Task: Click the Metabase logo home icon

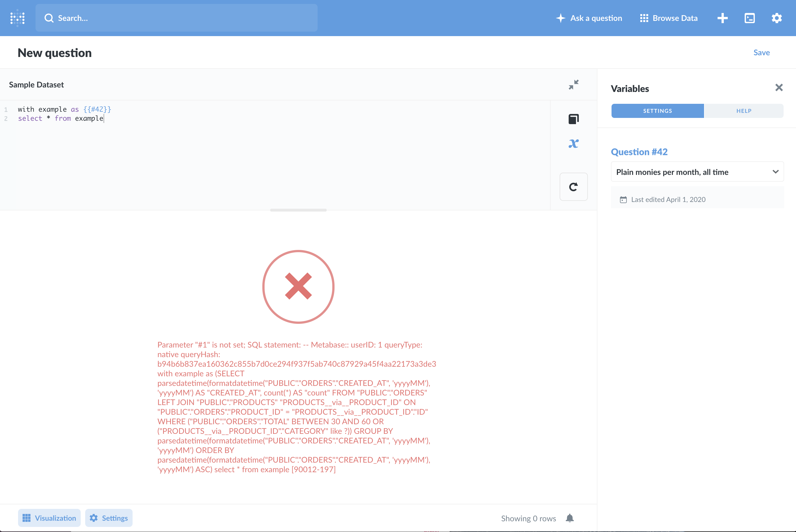Action: pyautogui.click(x=17, y=18)
